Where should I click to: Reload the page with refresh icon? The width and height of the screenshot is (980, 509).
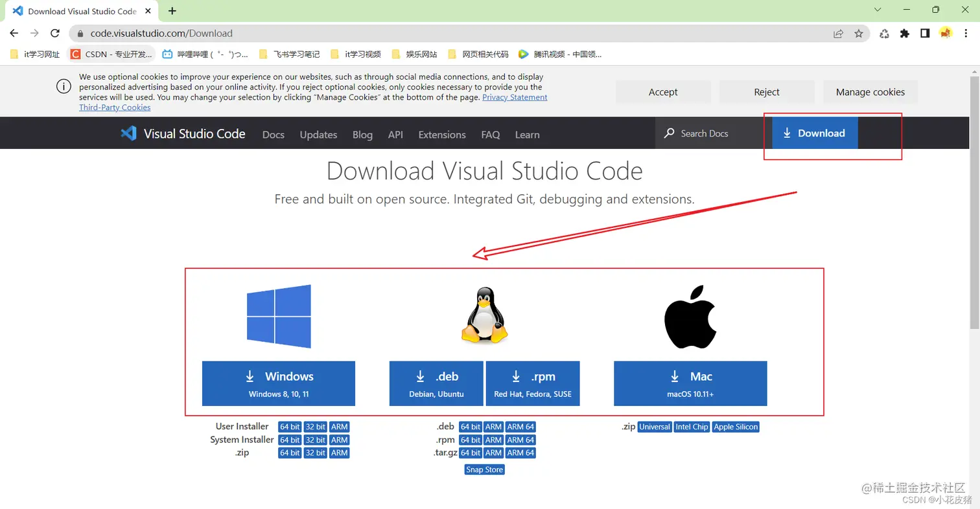55,33
